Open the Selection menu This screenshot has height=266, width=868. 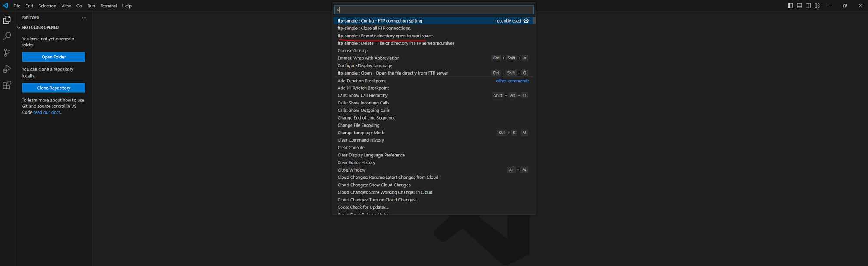coord(47,6)
